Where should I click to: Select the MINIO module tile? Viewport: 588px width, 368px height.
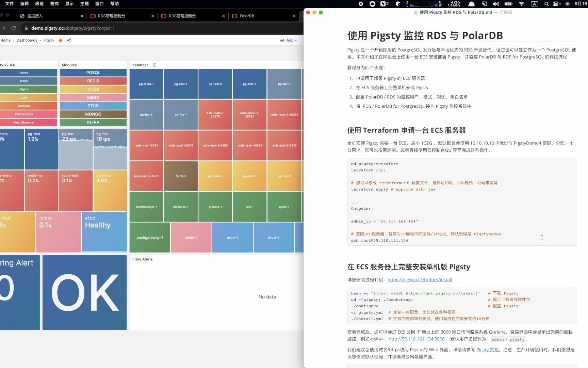[x=93, y=97]
